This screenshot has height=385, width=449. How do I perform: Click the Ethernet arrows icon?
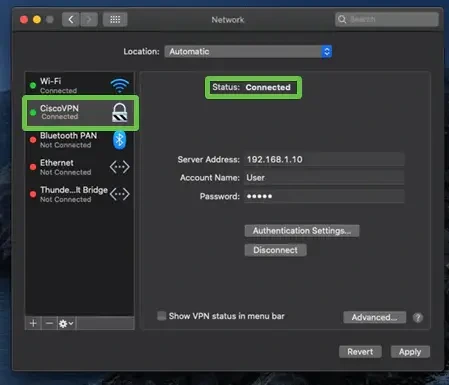120,167
